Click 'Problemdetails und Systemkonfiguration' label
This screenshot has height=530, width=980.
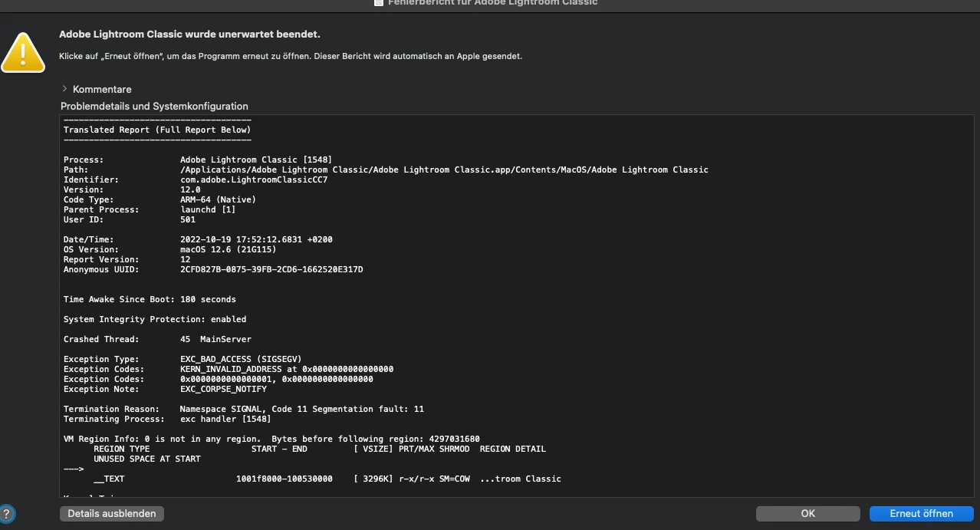pyautogui.click(x=154, y=106)
